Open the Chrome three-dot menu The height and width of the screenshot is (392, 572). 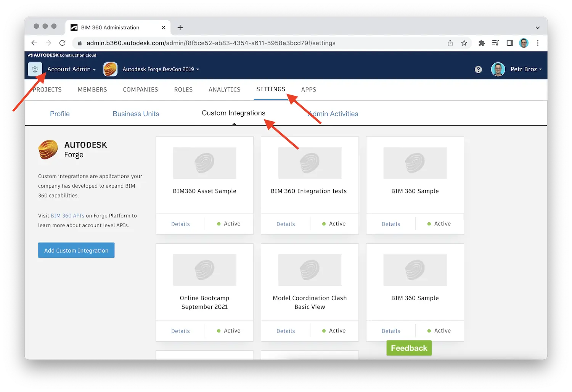[538, 43]
